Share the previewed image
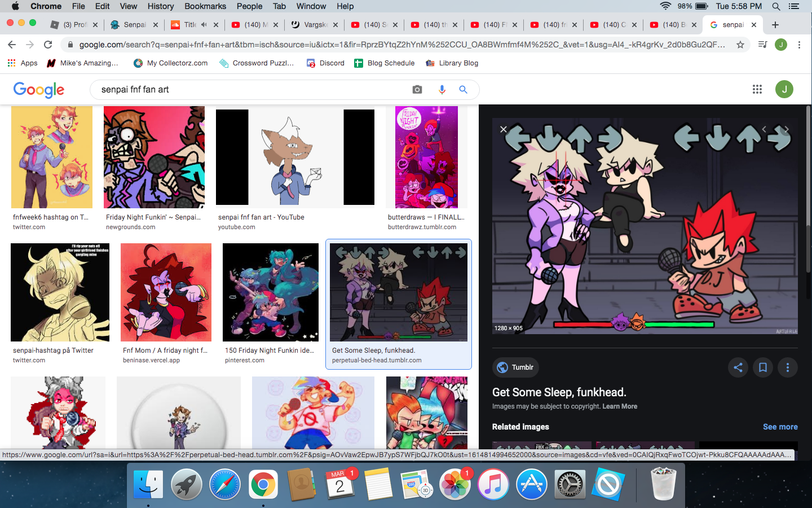The image size is (812, 508). [x=738, y=367]
